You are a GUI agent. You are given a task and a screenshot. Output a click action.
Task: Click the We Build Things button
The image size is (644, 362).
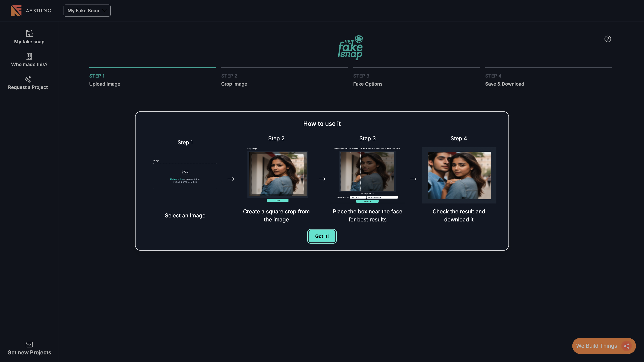coord(597,346)
